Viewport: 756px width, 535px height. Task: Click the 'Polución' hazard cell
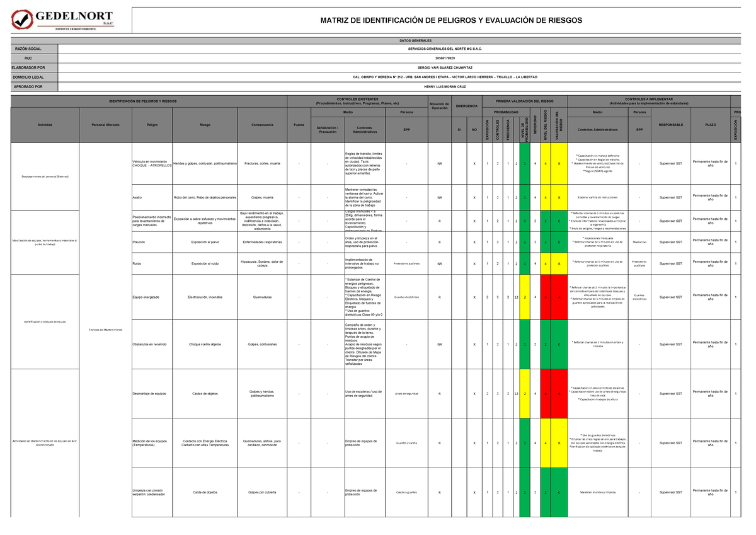point(152,242)
